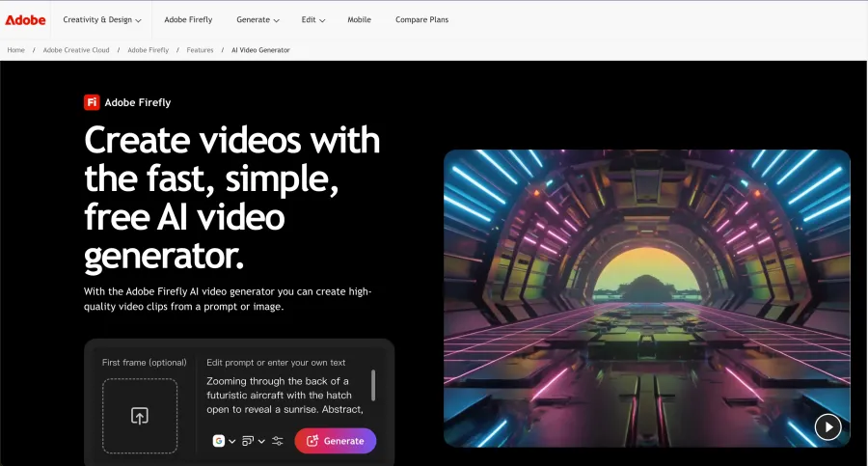Click the description paragraph about video clips
Screen dimensions: 868x466
pyautogui.click(x=228, y=299)
